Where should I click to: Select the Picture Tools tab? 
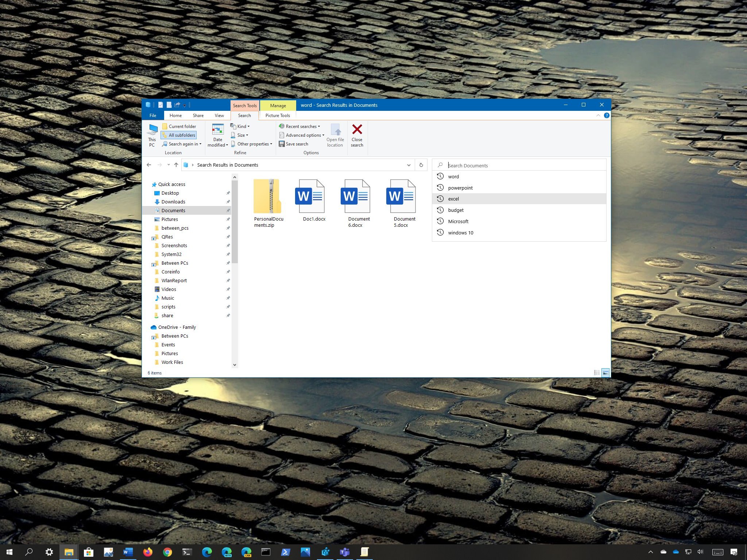pyautogui.click(x=278, y=115)
